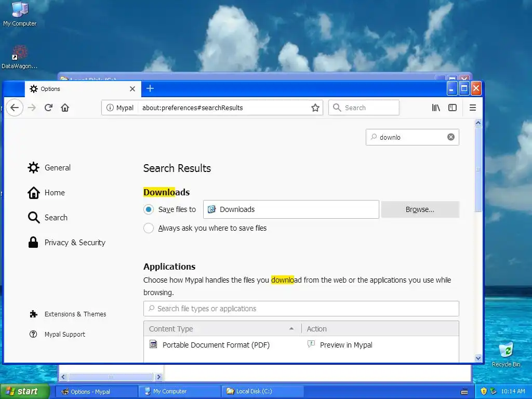Click the General gear icon in sidebar
This screenshot has width=532, height=399.
coord(34,168)
